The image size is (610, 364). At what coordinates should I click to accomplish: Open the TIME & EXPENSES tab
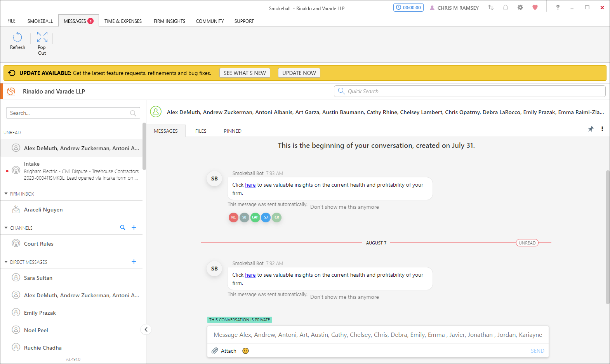click(x=123, y=21)
